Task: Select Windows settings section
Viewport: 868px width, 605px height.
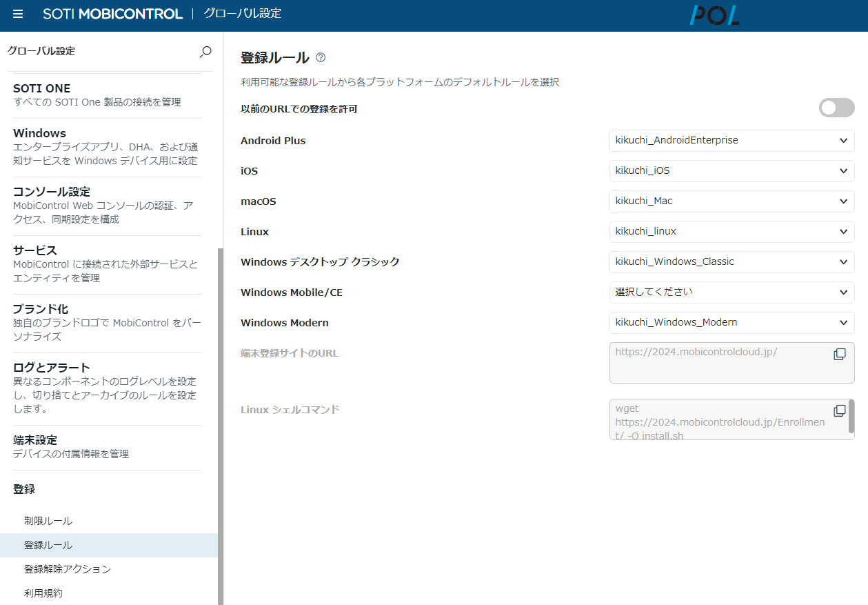Action: pyautogui.click(x=107, y=147)
